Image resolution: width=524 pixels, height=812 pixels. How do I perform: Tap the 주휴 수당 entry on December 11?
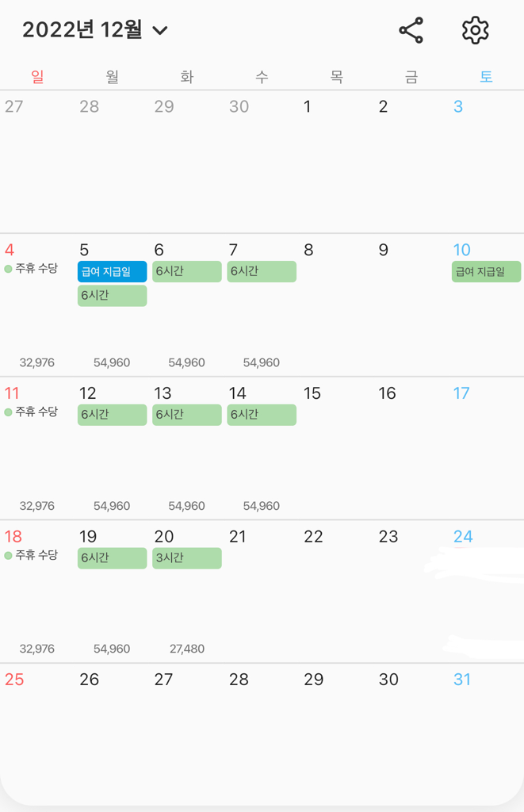pyautogui.click(x=32, y=412)
